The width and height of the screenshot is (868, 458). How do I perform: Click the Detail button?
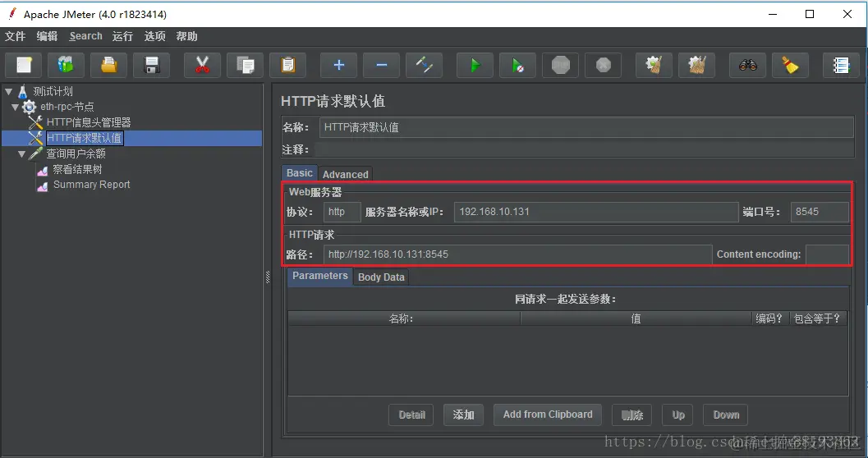tap(412, 414)
